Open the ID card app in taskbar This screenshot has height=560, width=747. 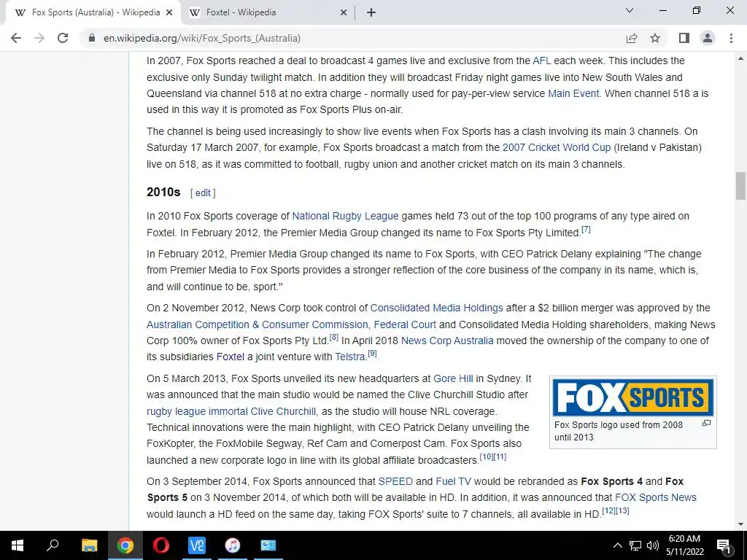point(268,545)
